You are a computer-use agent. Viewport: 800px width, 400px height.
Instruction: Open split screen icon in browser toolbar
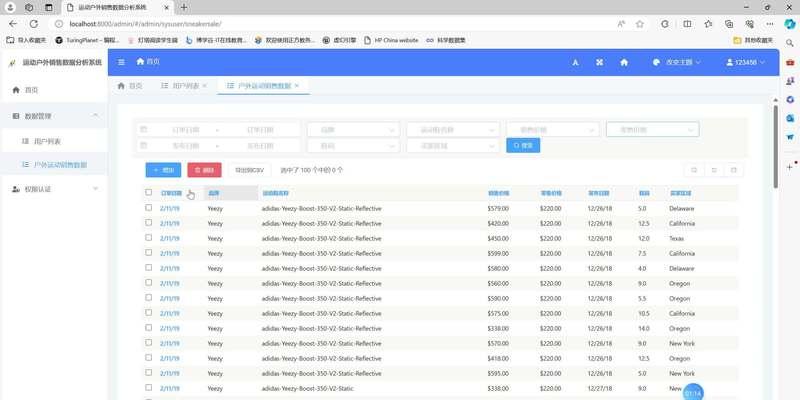687,24
